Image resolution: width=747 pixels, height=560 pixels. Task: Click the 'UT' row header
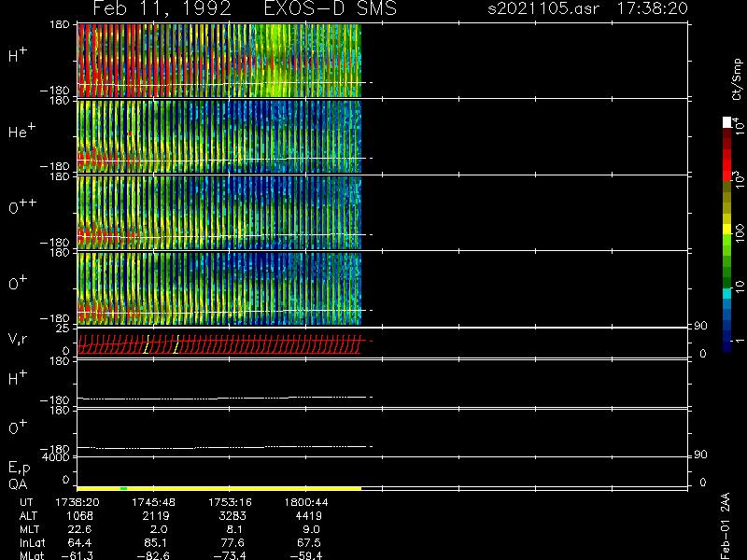click(x=27, y=502)
